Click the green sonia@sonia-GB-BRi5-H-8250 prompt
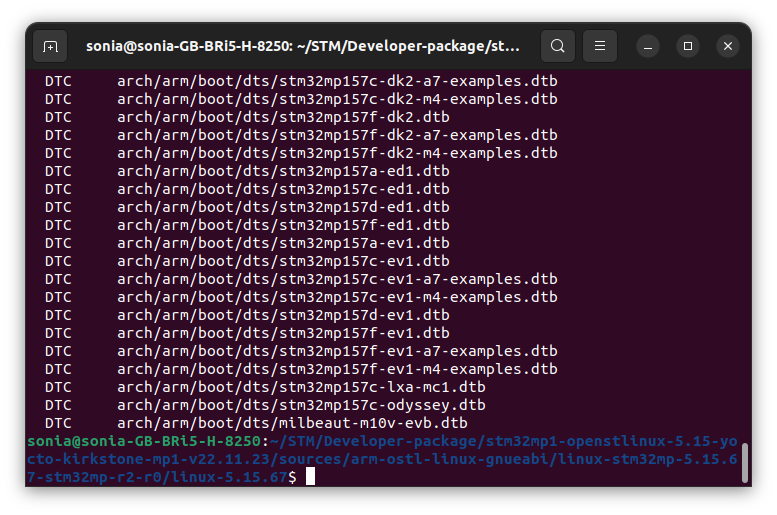The width and height of the screenshot is (777, 515). 144,441
